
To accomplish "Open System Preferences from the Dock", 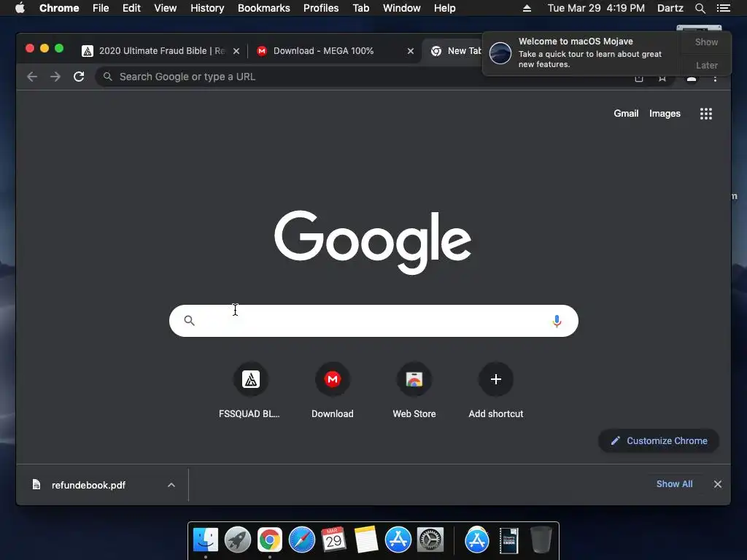I will click(x=430, y=540).
